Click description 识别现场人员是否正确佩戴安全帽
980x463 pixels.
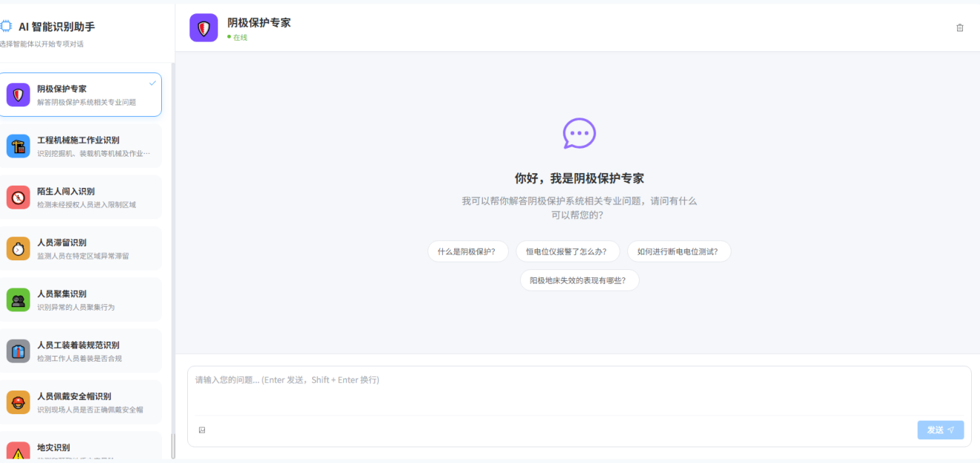(90, 410)
